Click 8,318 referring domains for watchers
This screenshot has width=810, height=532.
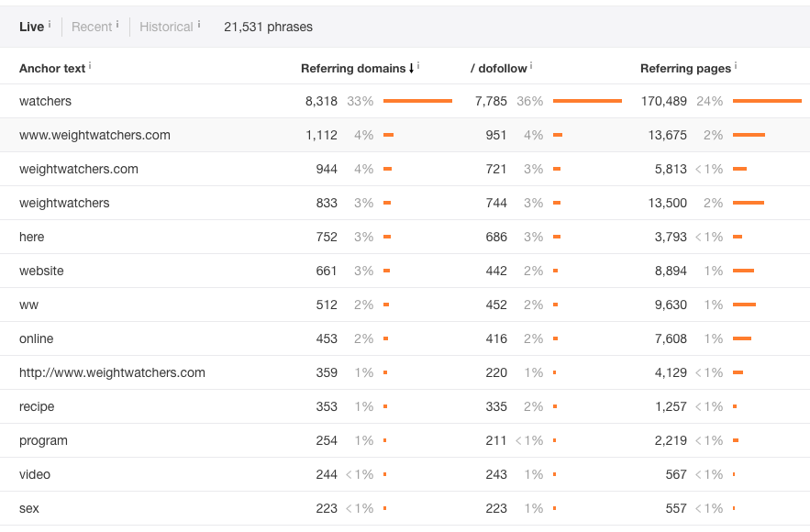pyautogui.click(x=321, y=101)
